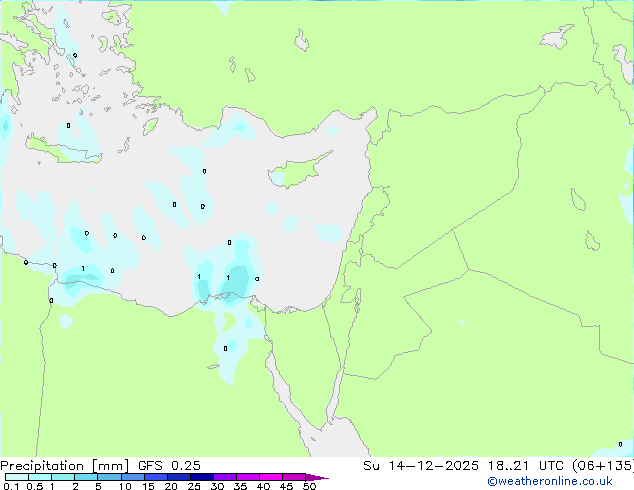Click the "Su 14-12-2025" date text
Screen dimensions: 634x490
421,466
